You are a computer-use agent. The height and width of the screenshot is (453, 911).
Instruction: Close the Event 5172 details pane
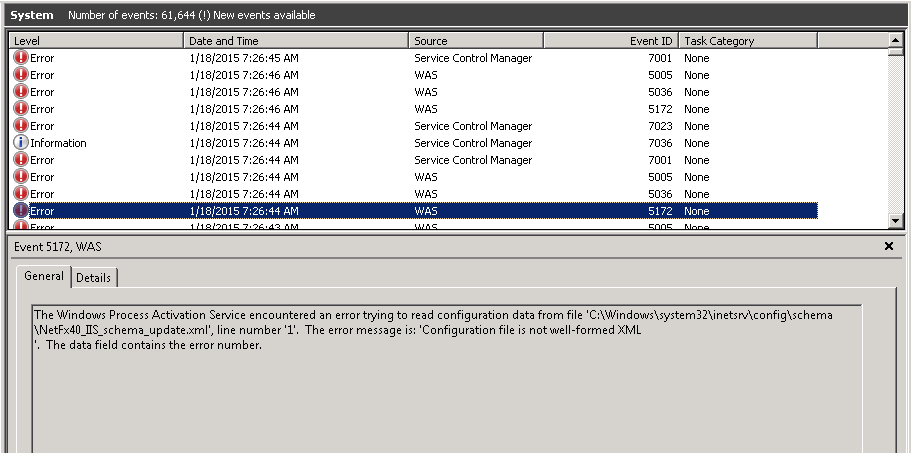889,246
